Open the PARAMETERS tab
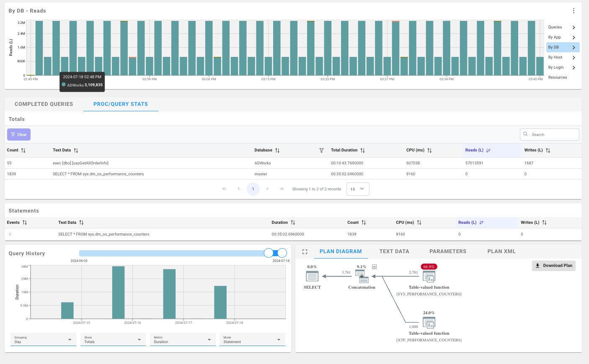 pos(447,251)
